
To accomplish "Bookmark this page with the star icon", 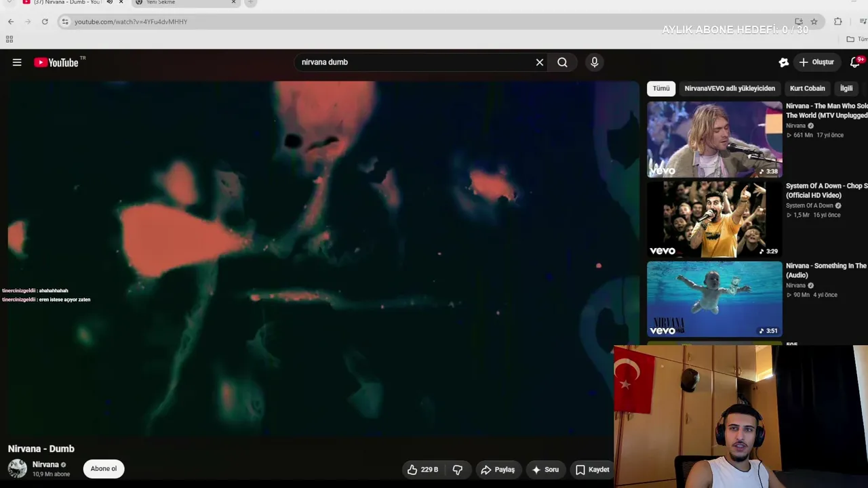I will click(x=814, y=22).
